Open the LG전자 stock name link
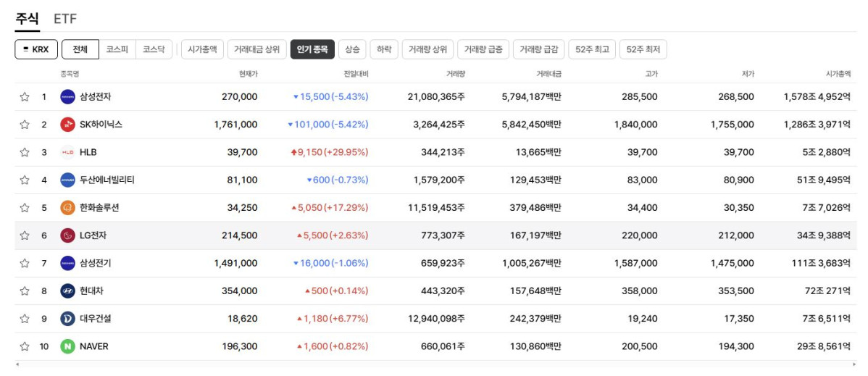Image resolution: width=868 pixels, height=376 pixels. point(93,235)
